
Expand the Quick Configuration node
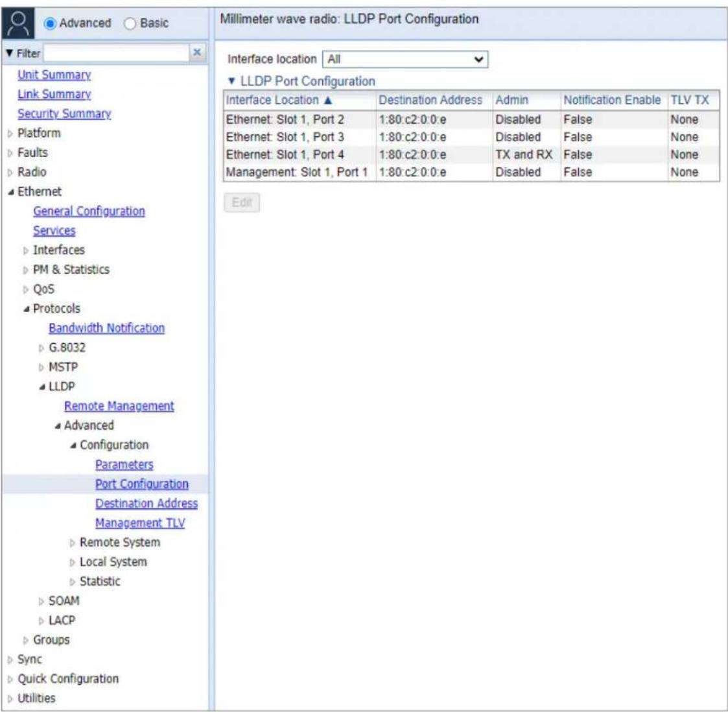point(10,680)
